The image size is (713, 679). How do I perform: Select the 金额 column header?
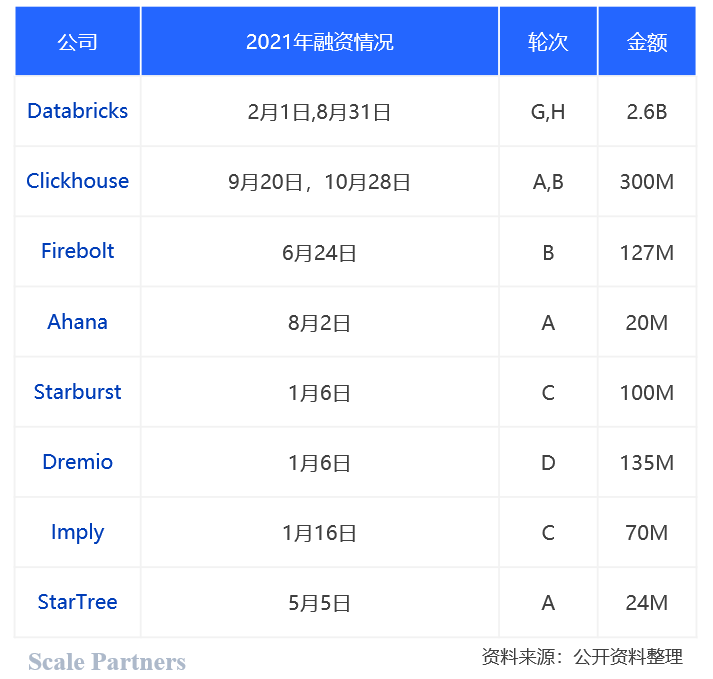pos(647,42)
